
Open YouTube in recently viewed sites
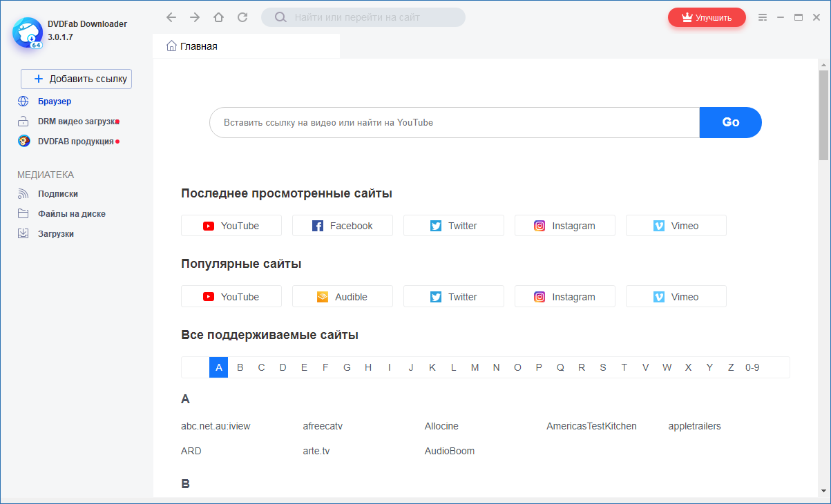tap(231, 226)
